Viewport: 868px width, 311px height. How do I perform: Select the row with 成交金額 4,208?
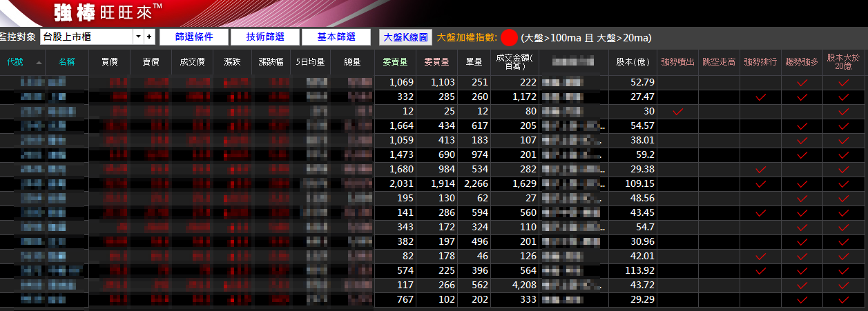[510, 285]
